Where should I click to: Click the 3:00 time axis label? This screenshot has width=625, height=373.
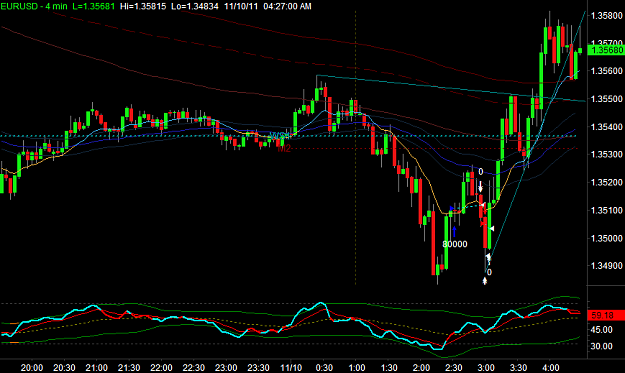click(x=486, y=367)
